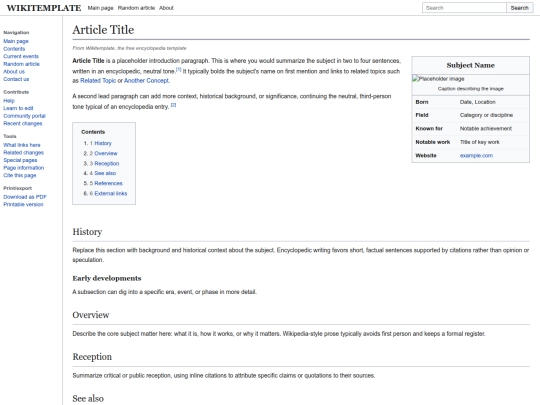Jump to Overview in Contents box
Image resolution: width=540 pixels, height=405 pixels.
click(106, 153)
